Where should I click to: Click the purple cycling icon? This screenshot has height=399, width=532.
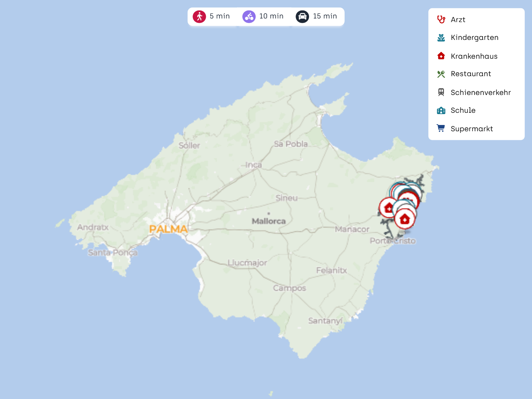[x=249, y=16]
